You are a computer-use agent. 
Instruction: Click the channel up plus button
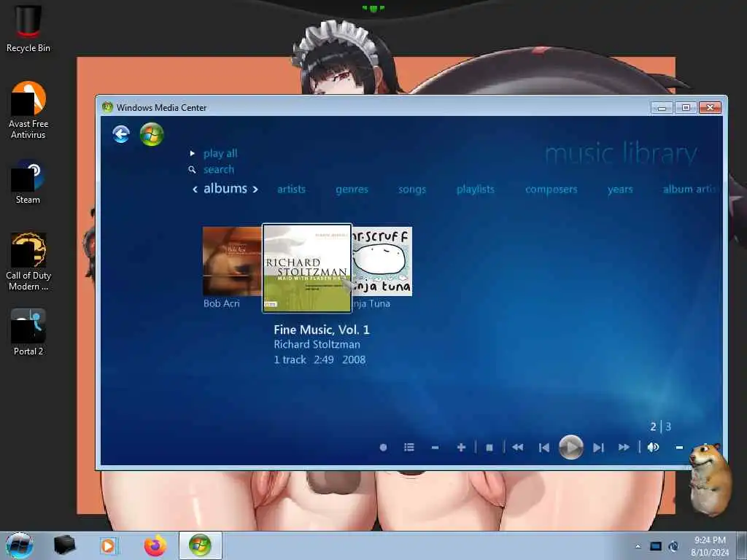[461, 447]
